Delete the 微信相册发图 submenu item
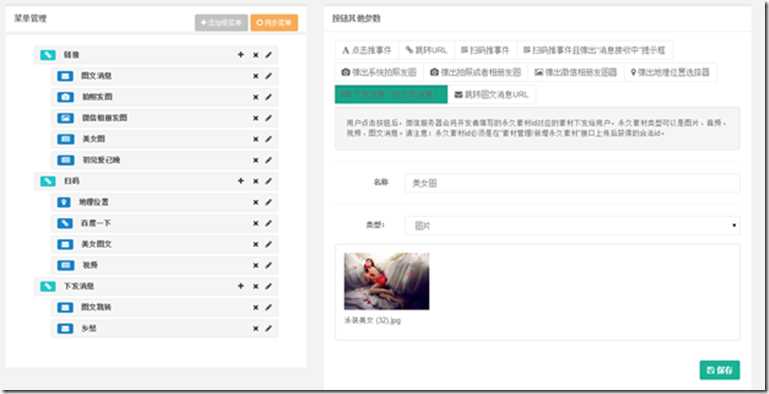The width and height of the screenshot is (769, 394). coord(256,119)
